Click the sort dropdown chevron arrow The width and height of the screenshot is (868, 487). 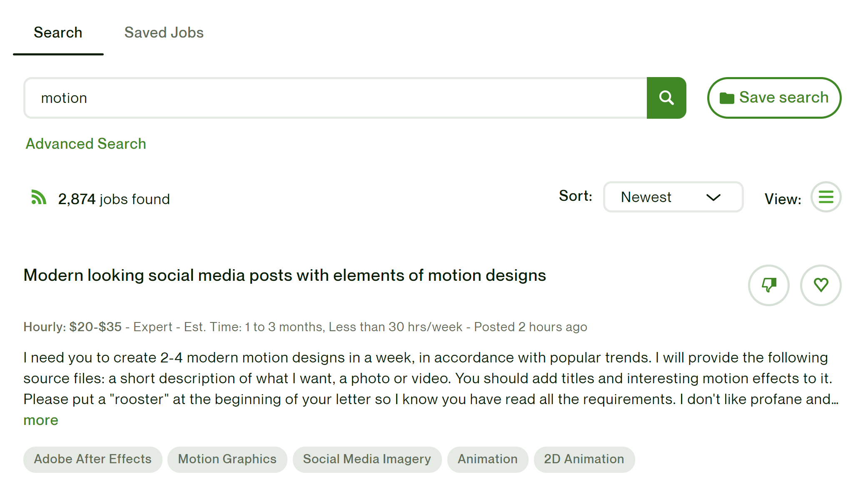713,197
